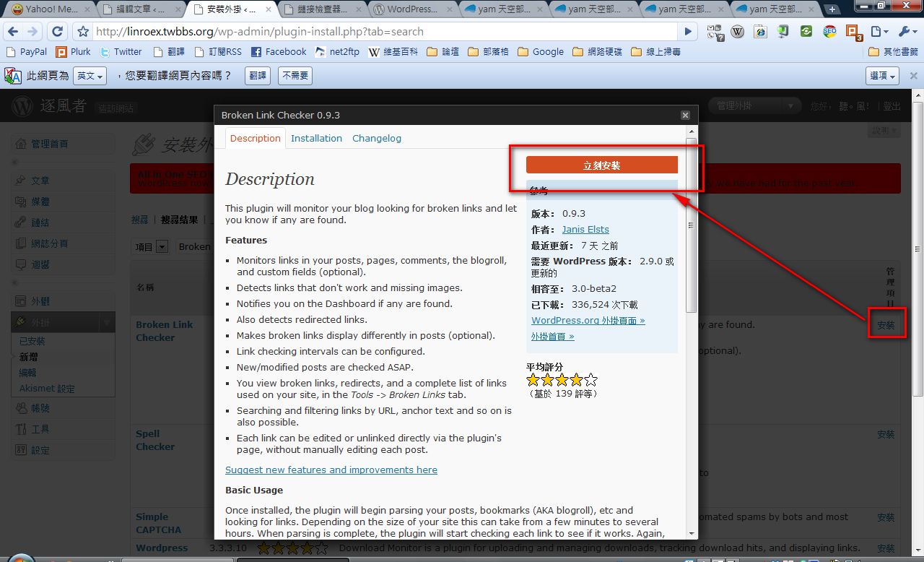924x562 pixels.
Task: Open the net2ftp bookmark
Action: pyautogui.click(x=338, y=52)
